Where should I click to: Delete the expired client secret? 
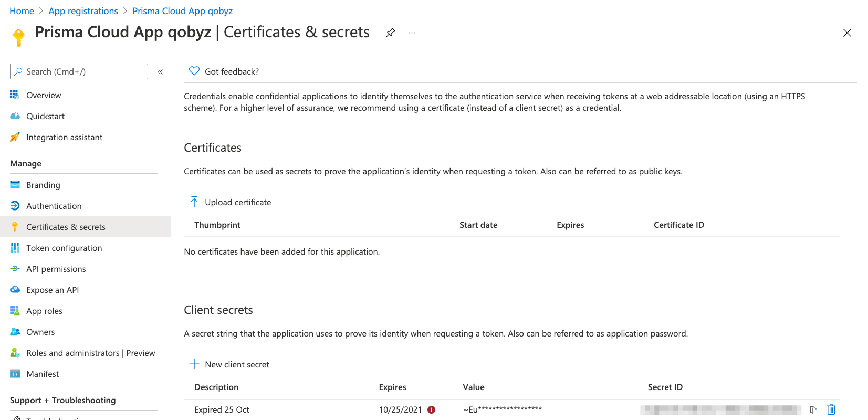pos(831,409)
